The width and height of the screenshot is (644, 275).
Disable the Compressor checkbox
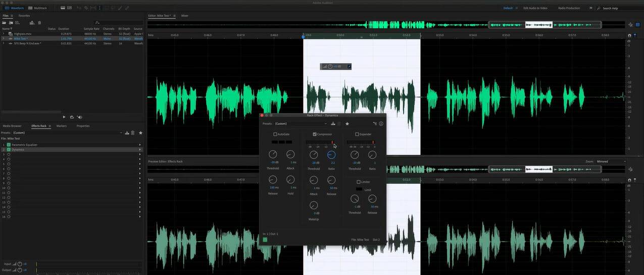point(315,134)
